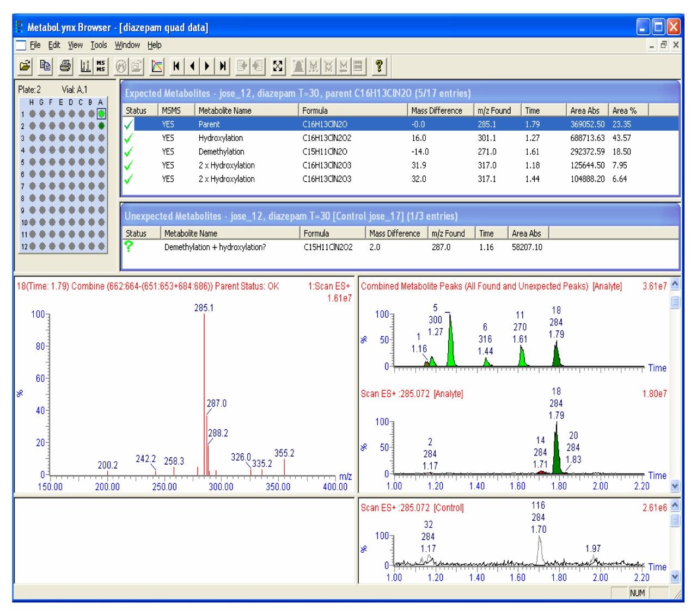Click the Unexpected Metabolites panel title bar

pos(400,216)
